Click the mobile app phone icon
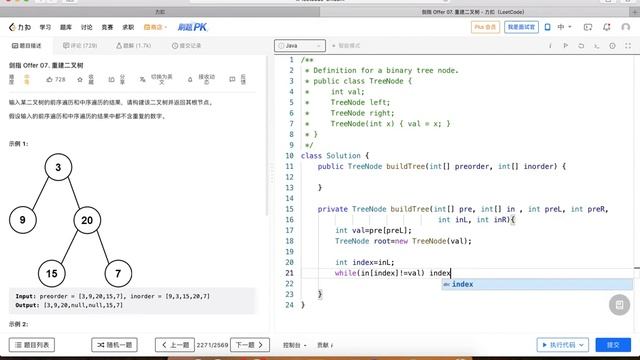The width and height of the screenshot is (640, 360). pos(547,27)
